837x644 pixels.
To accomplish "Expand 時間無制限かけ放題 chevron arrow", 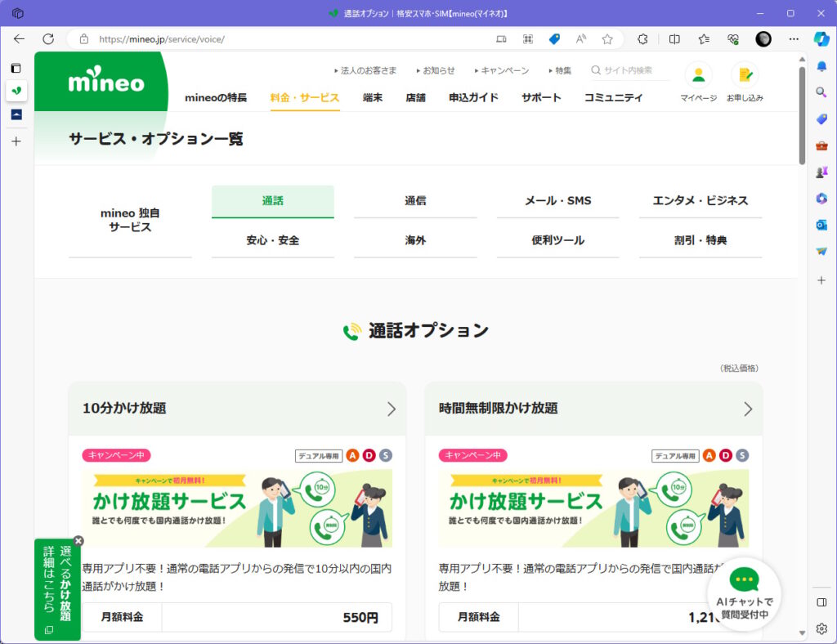I will 748,409.
